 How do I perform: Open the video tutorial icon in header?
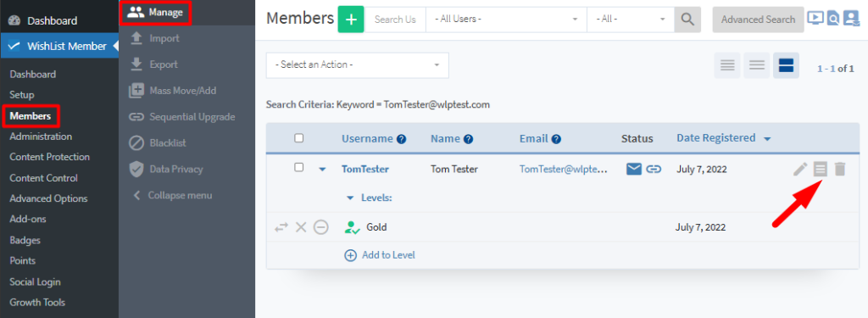[815, 19]
